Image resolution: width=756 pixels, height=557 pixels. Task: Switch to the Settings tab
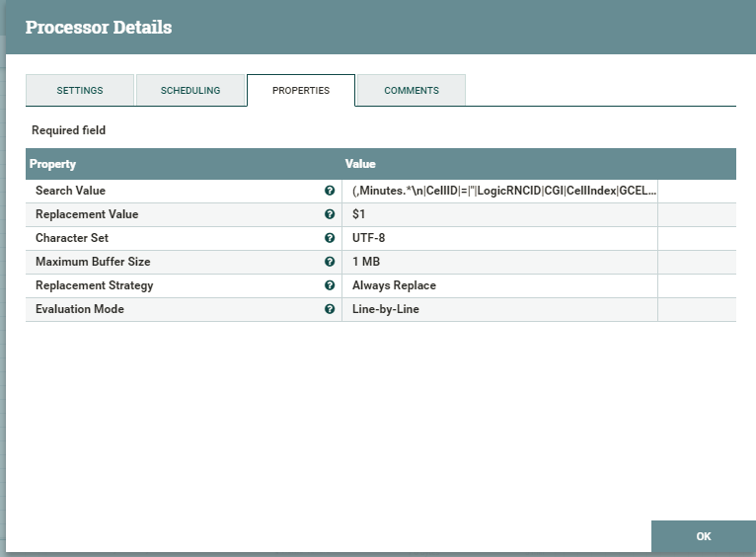tap(80, 90)
